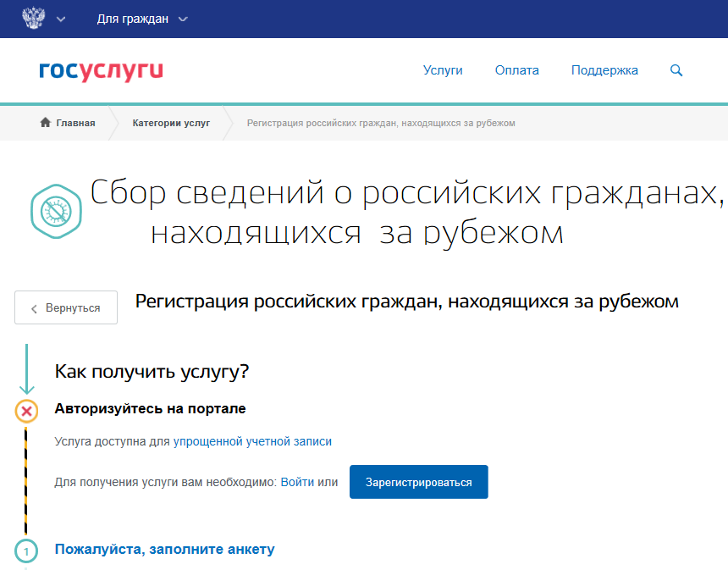This screenshot has width=728, height=570.
Task: Click the Russian coat of arms icon
Action: 34,19
